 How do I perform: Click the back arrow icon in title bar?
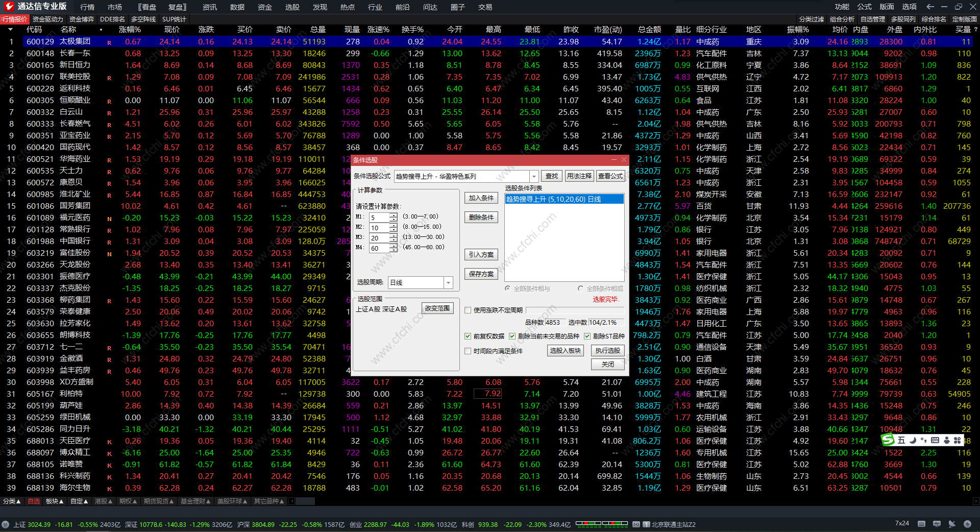pos(930,7)
